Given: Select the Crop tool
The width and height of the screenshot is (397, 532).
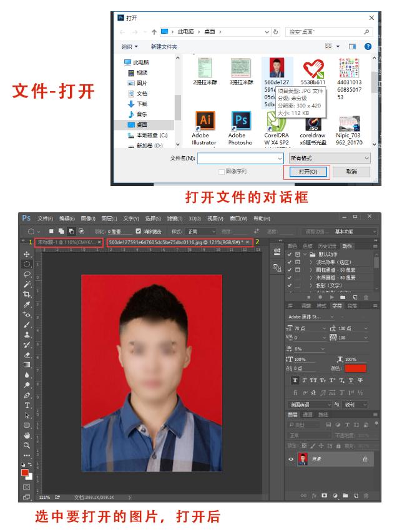Looking at the screenshot, I should pyautogui.click(x=27, y=294).
